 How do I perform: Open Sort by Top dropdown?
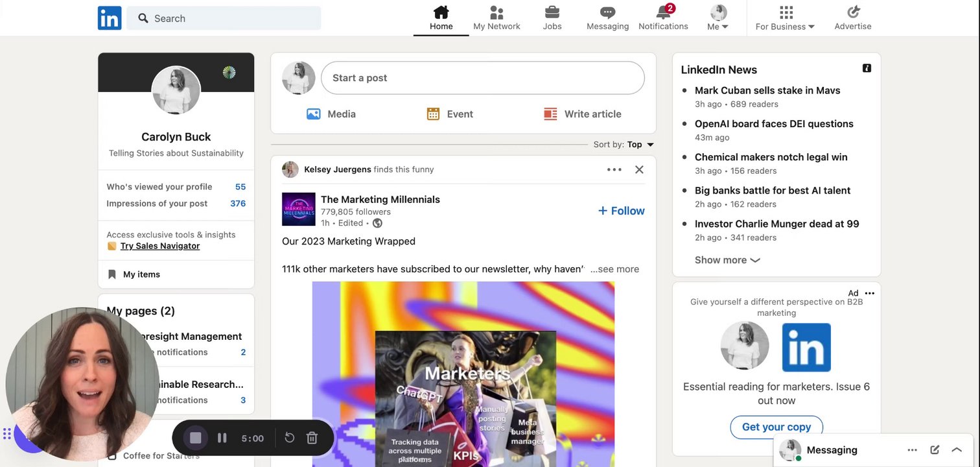(624, 145)
